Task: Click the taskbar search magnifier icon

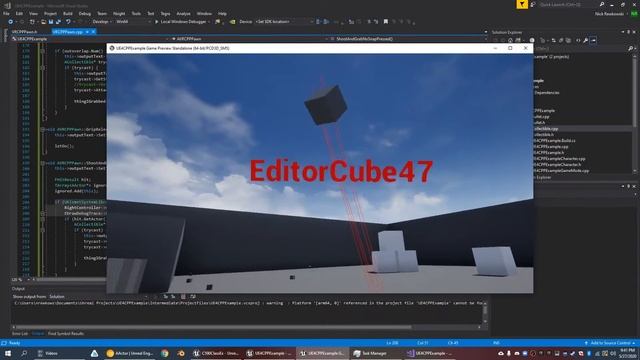Action: (x=24, y=353)
